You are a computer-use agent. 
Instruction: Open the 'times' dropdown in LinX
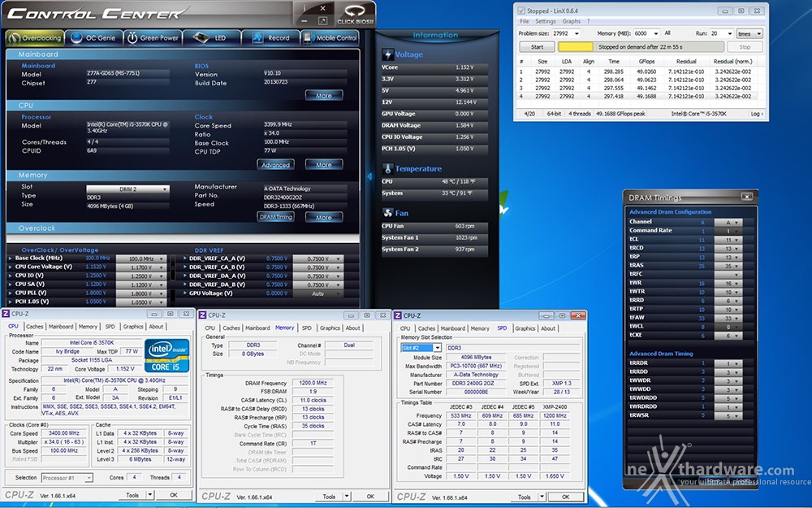pos(749,33)
